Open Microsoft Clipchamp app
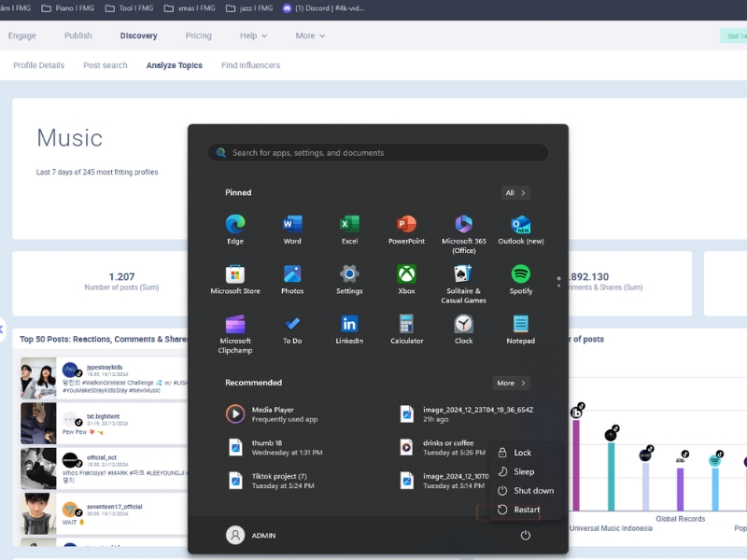The width and height of the screenshot is (747, 560). pos(235,325)
